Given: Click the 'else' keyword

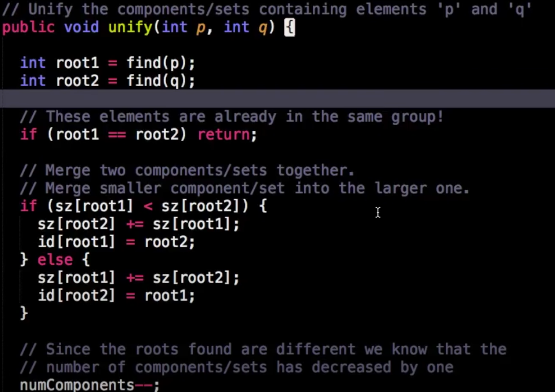Looking at the screenshot, I should 55,260.
